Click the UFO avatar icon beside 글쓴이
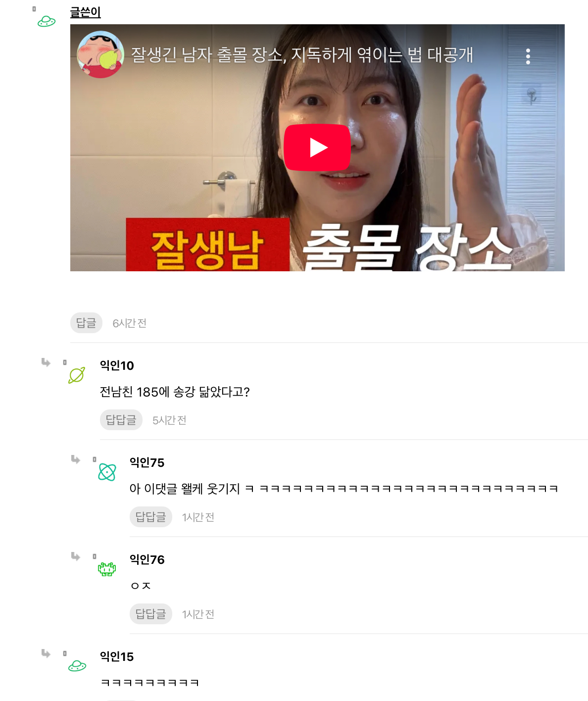The height and width of the screenshot is (701, 588). pos(47,21)
